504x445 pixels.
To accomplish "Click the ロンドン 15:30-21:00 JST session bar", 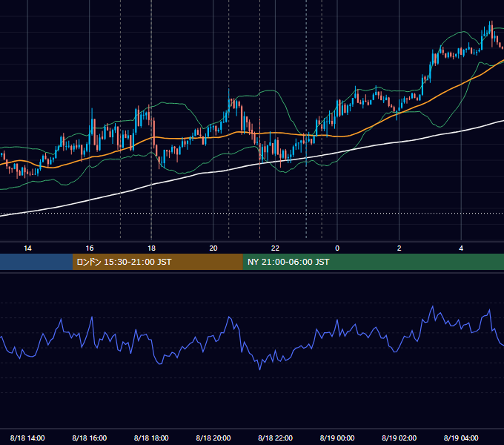I will point(157,262).
